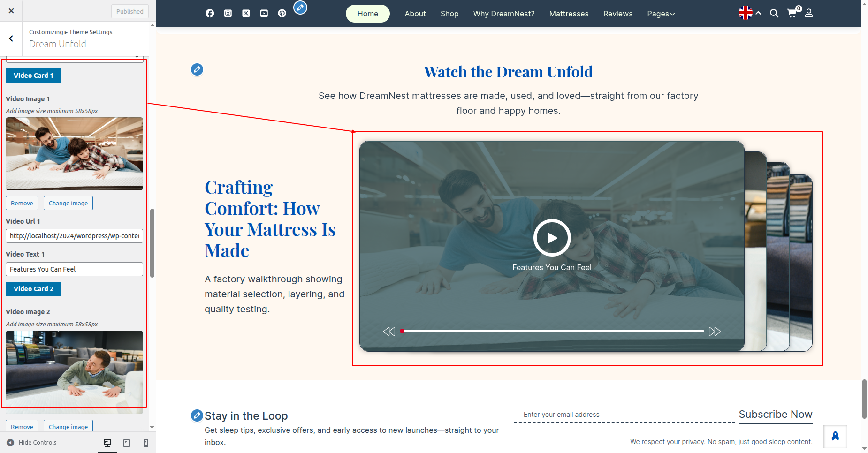Click the scroll-to-top rocket icon

click(x=835, y=437)
